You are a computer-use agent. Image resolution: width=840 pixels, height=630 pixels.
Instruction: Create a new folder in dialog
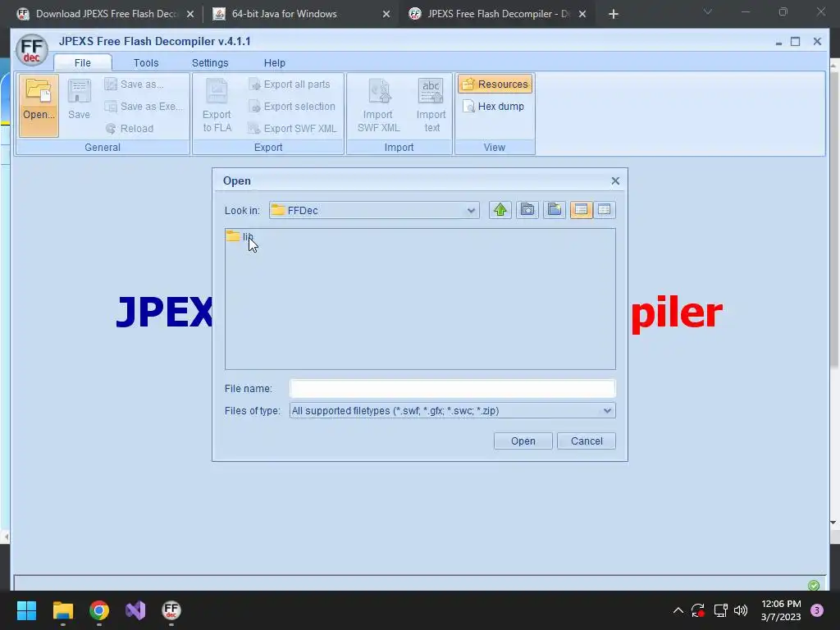click(555, 210)
